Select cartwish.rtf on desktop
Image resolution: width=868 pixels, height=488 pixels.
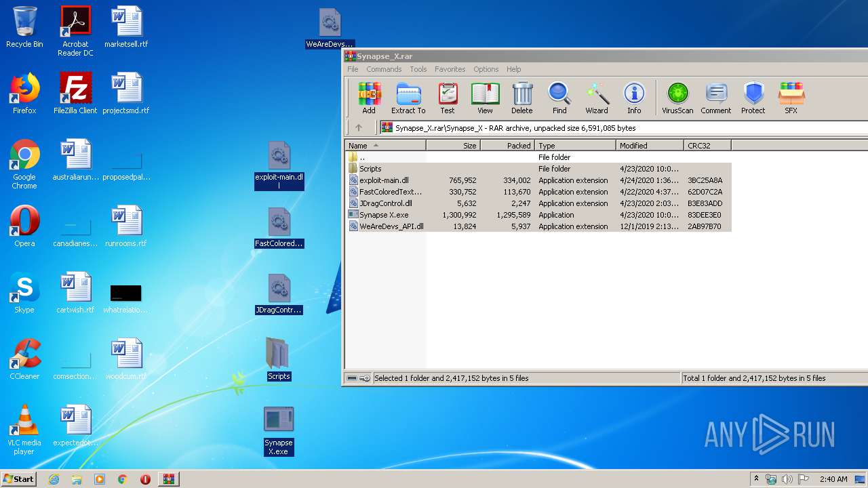[75, 293]
